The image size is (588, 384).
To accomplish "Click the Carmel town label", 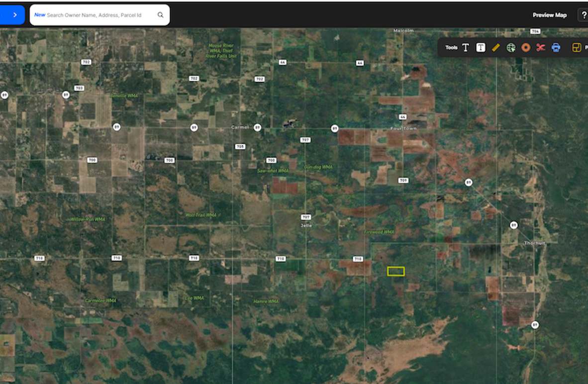I will [x=240, y=127].
